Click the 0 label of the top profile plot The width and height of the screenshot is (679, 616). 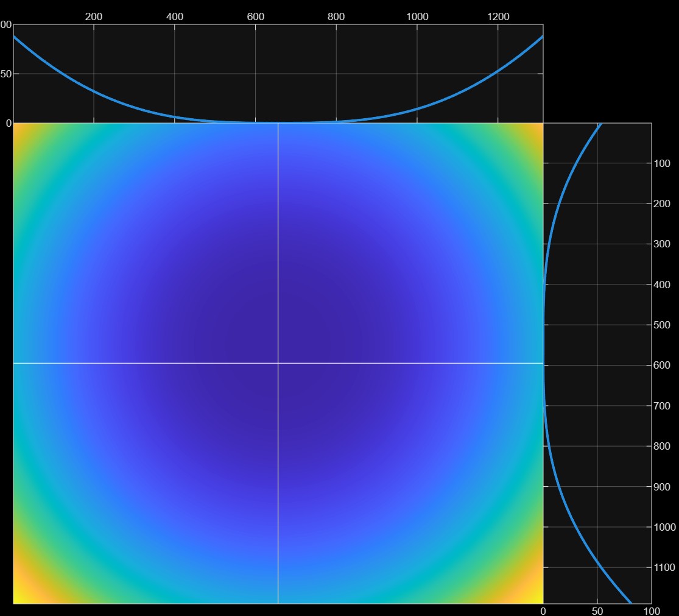(9, 124)
